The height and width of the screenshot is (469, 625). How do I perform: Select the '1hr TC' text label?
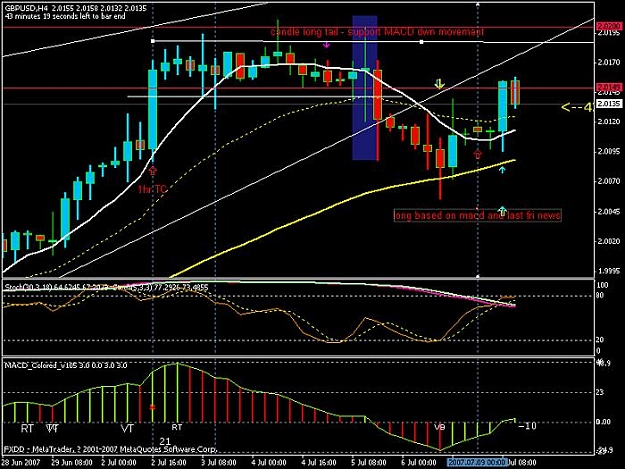tap(153, 189)
